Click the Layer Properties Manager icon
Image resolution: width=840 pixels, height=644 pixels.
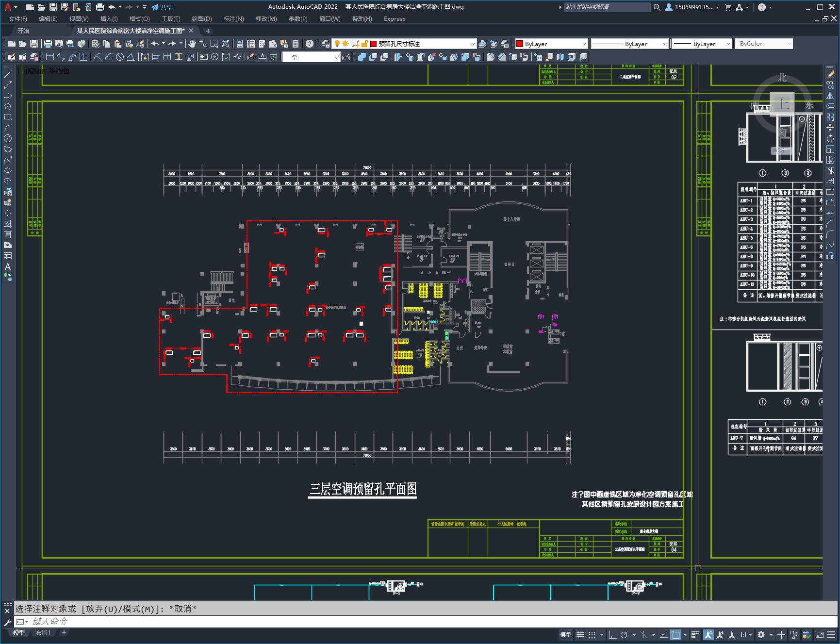point(325,44)
